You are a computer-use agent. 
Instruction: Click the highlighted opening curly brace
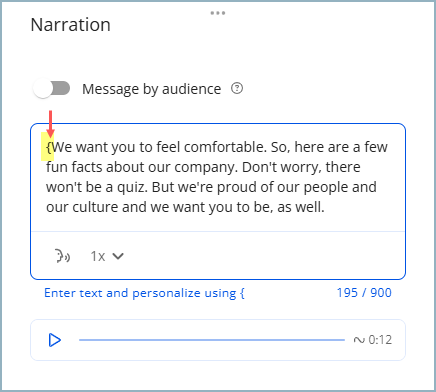(49, 147)
